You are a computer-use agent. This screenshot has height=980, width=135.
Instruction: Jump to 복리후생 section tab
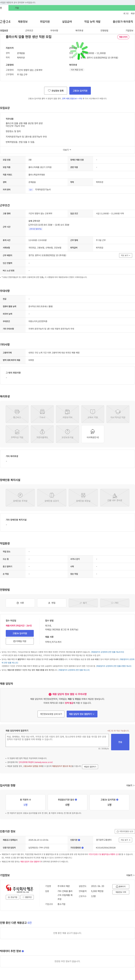[x=79, y=30]
